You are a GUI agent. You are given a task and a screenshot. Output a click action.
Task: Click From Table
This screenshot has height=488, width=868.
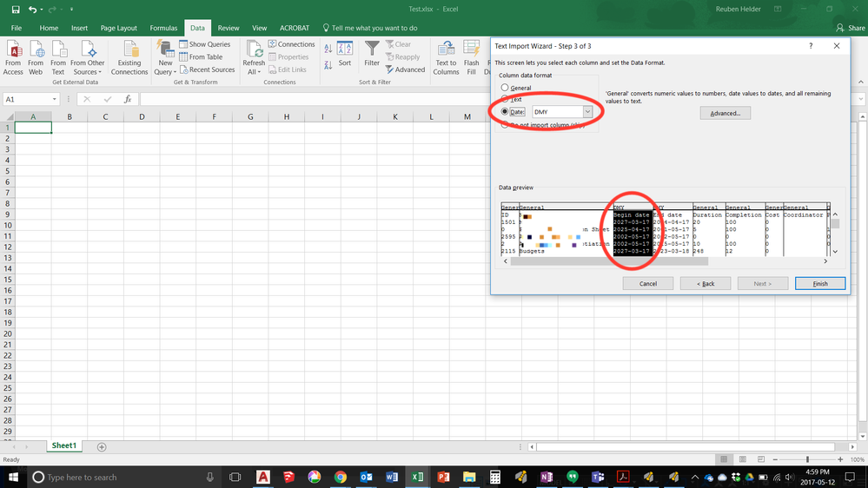[201, 57]
